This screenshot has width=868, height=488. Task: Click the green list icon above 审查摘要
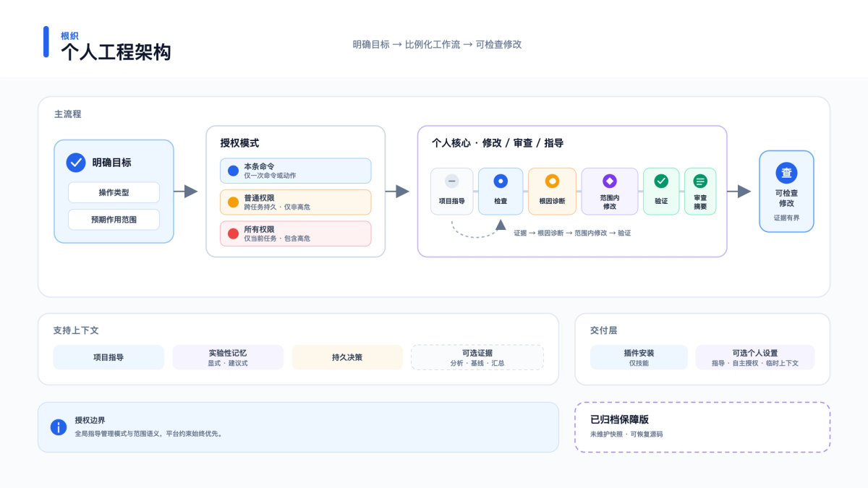(700, 181)
